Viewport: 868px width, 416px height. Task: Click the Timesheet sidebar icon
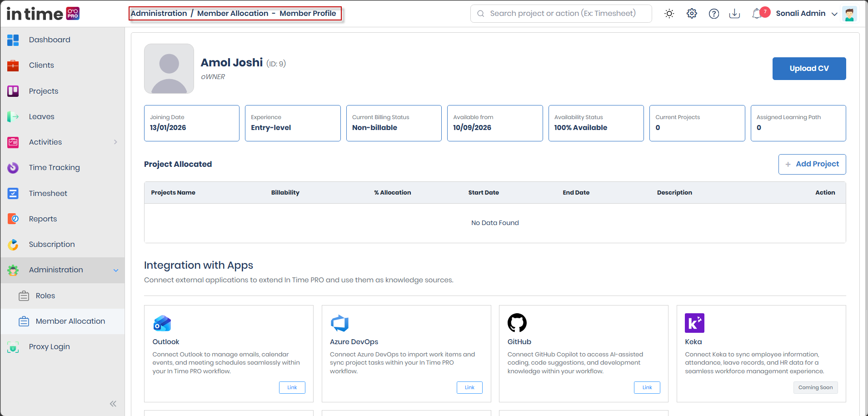(x=13, y=193)
